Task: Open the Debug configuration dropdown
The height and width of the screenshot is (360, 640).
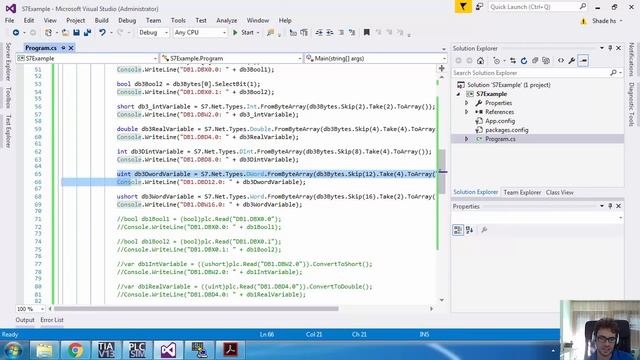Action: click(x=153, y=32)
